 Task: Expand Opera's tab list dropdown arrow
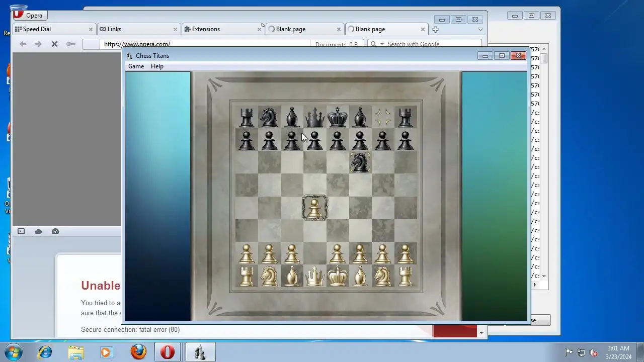[x=480, y=29]
